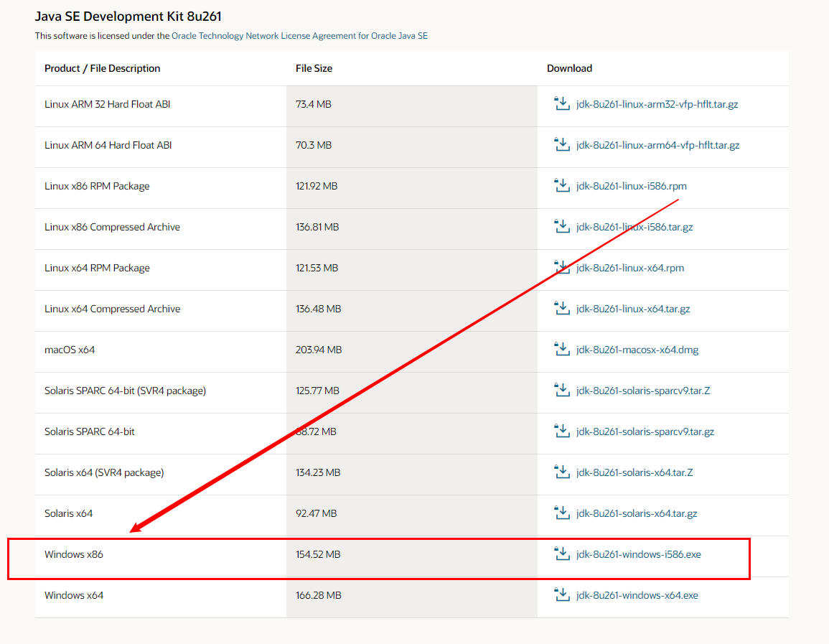Download jdk-8u261-windows-i586.exe file link

639,555
